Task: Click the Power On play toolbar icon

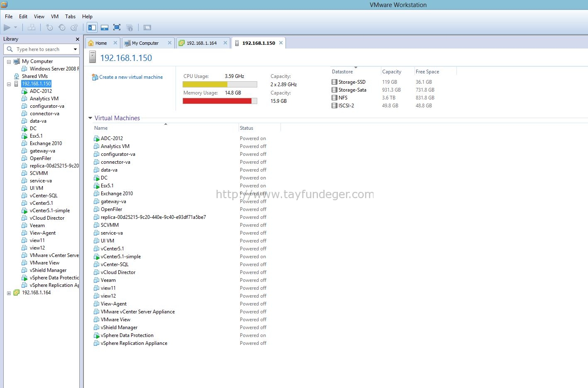Action: (7, 28)
